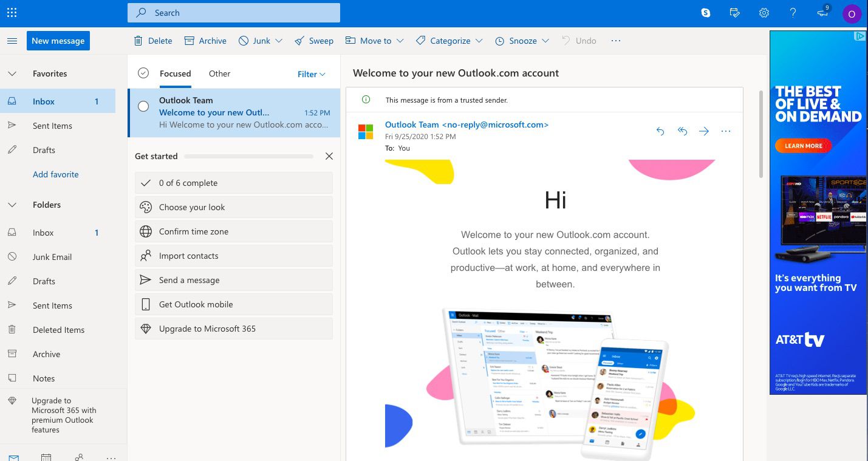The image size is (868, 461).
Task: Open the announcements megaphone icon
Action: [823, 12]
